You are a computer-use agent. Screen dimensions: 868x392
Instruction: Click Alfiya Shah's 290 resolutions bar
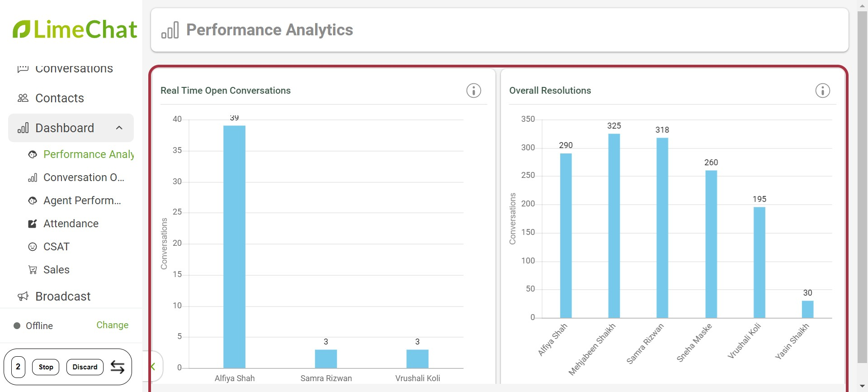566,235
